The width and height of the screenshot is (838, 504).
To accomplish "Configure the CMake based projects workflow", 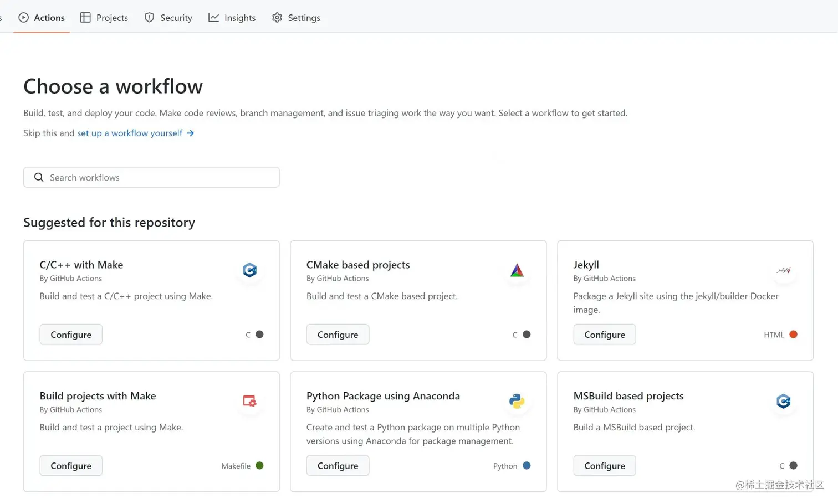I will 338,335.
